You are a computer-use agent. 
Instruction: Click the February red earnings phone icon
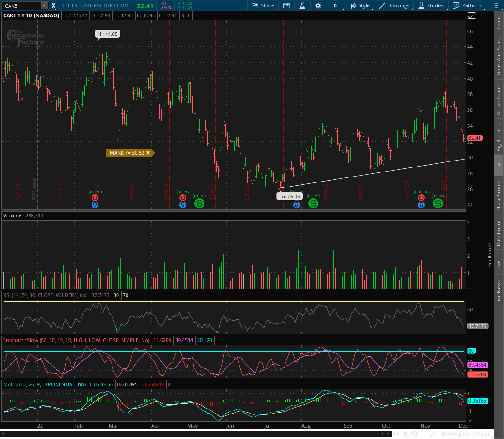(x=95, y=197)
